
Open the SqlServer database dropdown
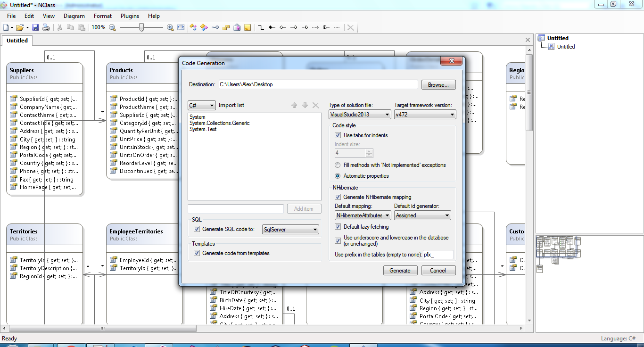click(291, 230)
